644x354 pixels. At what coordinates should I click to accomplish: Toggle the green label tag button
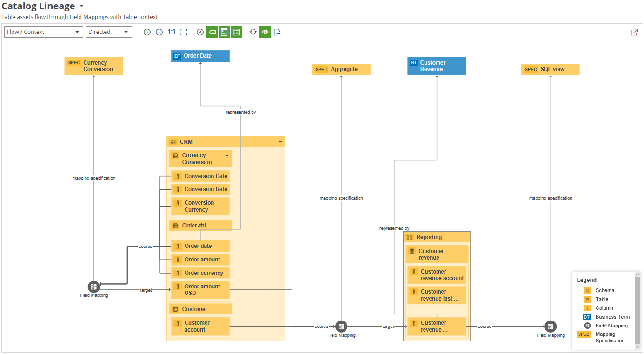coord(212,32)
